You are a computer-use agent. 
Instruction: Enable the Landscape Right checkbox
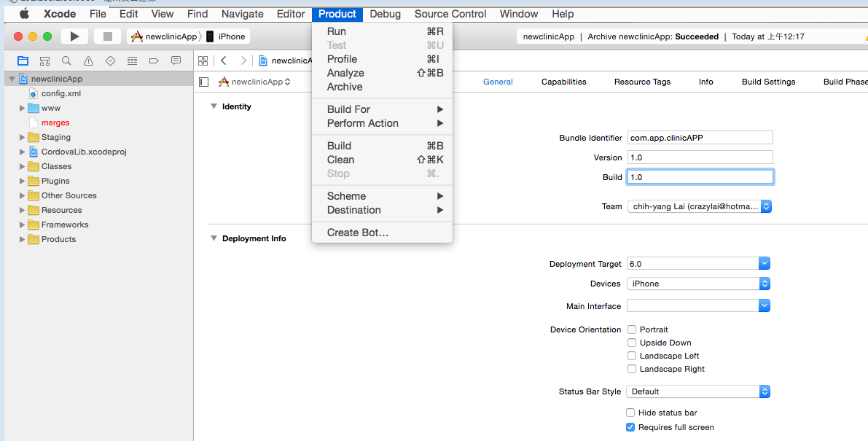632,369
